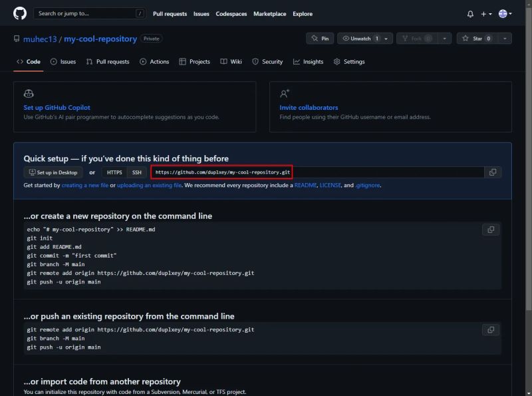This screenshot has height=396, width=532.
Task: Expand the Star options caret
Action: [x=505, y=38]
